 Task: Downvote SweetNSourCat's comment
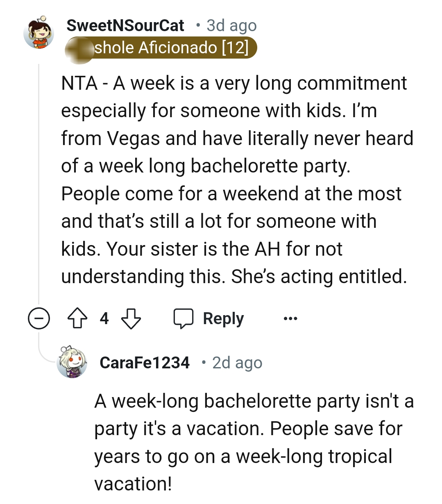(x=132, y=318)
